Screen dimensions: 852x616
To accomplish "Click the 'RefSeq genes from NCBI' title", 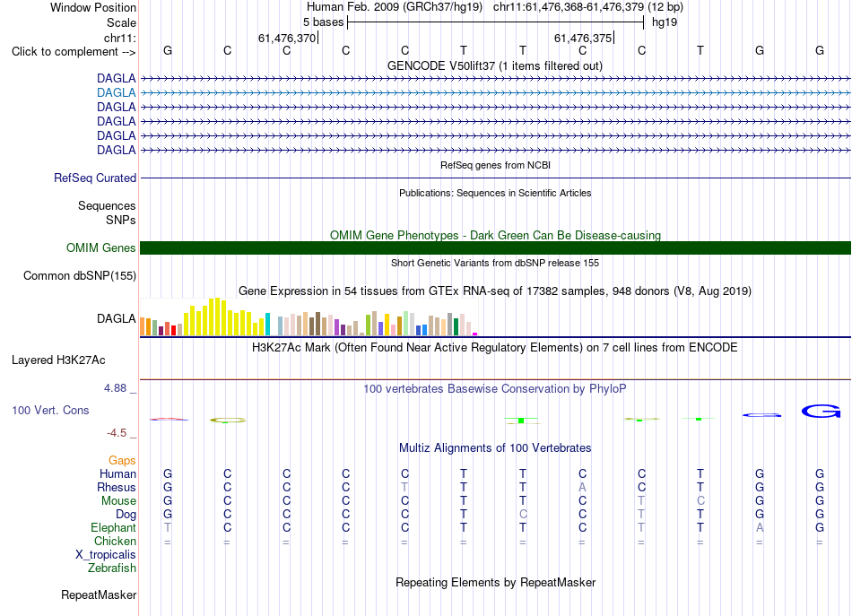I will [496, 165].
